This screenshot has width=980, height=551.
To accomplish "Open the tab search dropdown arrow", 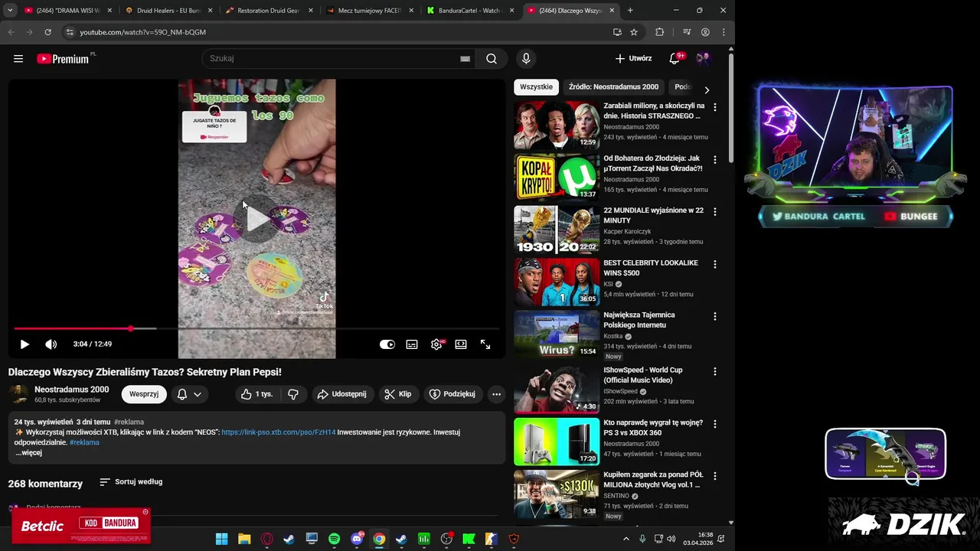I will (x=10, y=11).
